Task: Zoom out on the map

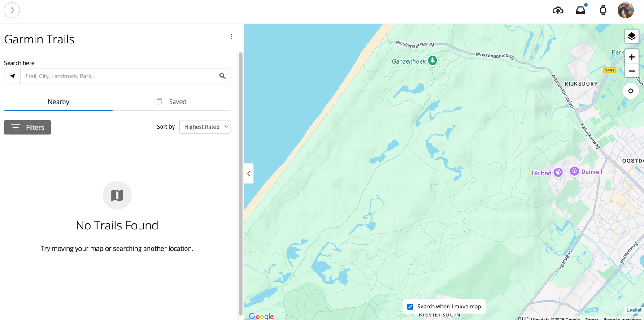Action: pyautogui.click(x=631, y=71)
